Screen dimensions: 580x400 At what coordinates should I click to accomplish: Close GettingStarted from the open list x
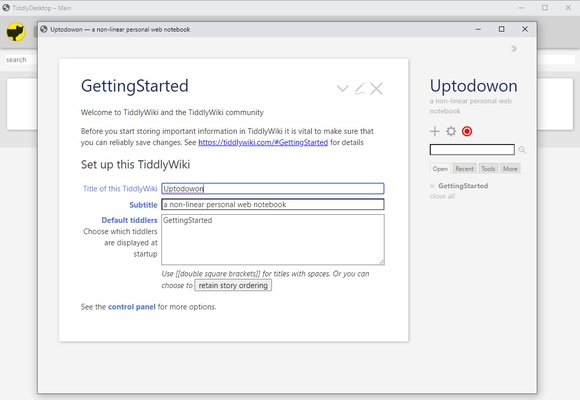coord(432,186)
